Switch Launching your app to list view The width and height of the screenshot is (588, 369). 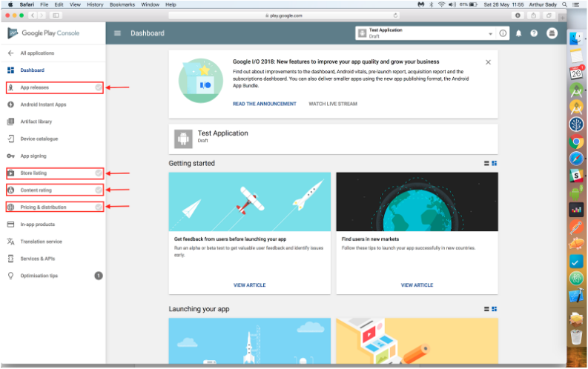click(x=486, y=309)
